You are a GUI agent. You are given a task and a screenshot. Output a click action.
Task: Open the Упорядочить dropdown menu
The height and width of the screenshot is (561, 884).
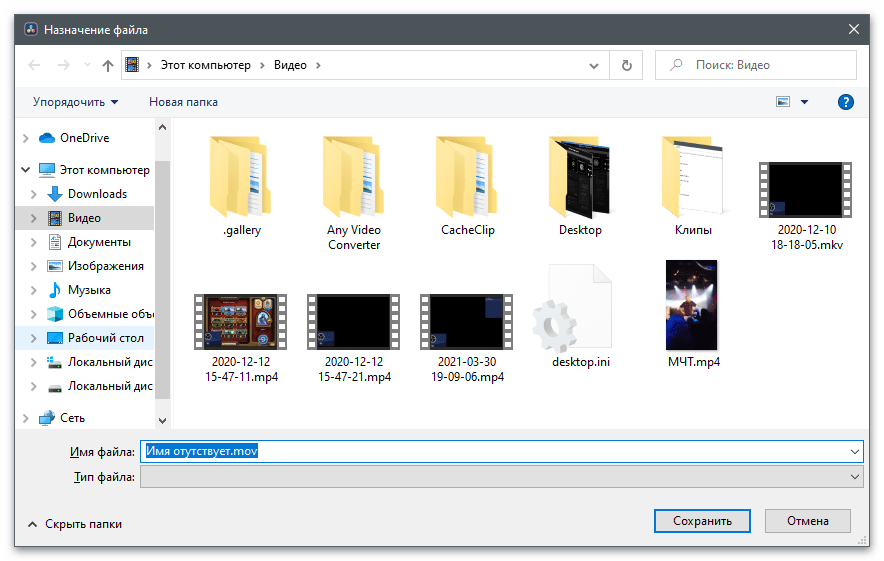tap(75, 102)
